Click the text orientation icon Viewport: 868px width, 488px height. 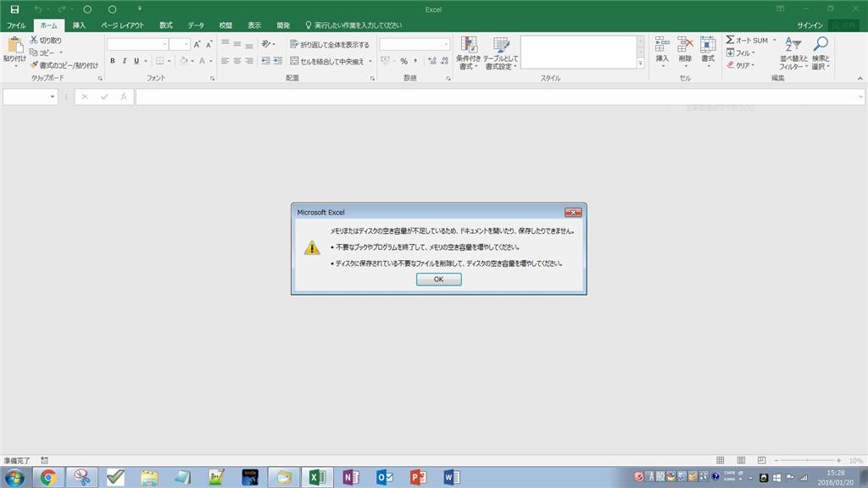265,44
